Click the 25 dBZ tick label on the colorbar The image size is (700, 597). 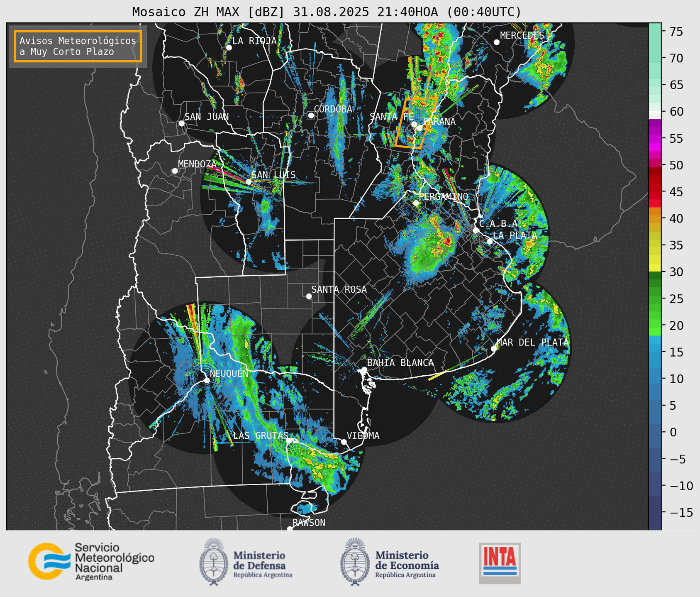click(x=676, y=299)
